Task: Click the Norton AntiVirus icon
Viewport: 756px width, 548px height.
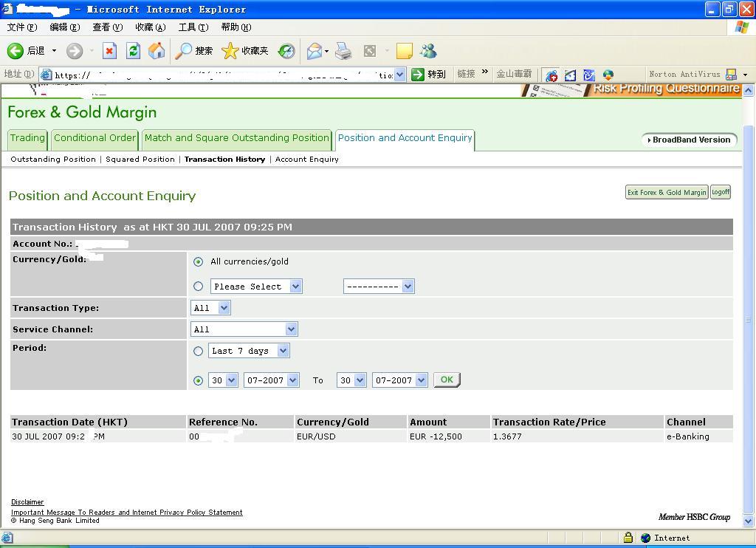Action: click(x=732, y=75)
